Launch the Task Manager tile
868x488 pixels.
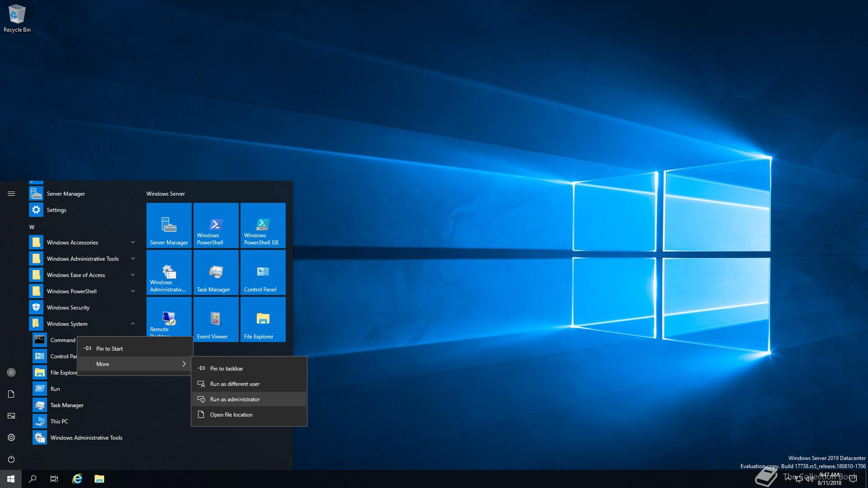click(216, 272)
